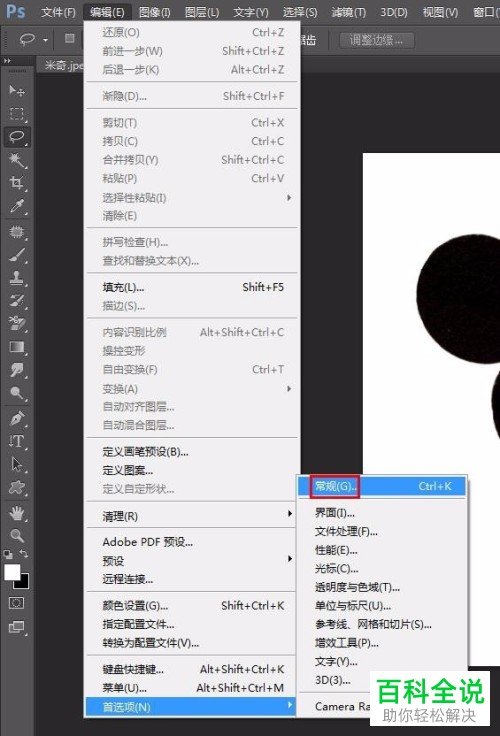
Task: Select the Dodge tool
Action: click(x=17, y=393)
